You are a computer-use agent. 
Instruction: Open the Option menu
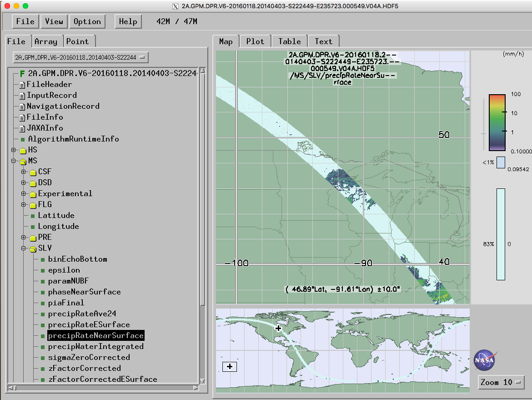[x=87, y=21]
